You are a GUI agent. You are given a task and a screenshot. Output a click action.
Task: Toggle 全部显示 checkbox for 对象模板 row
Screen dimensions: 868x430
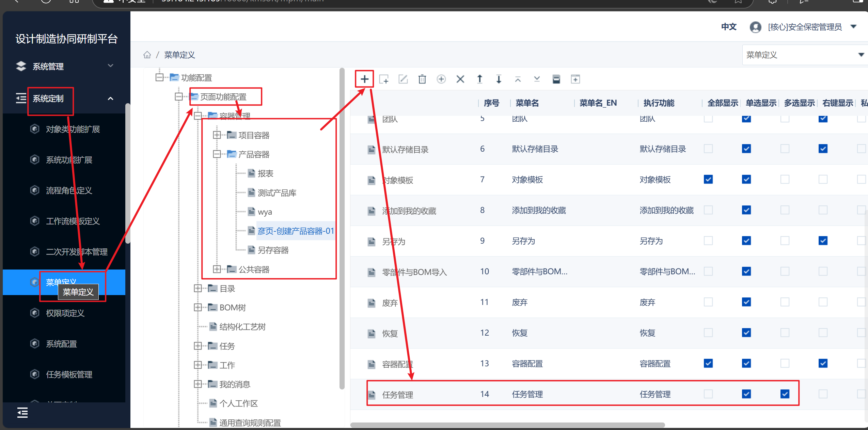pyautogui.click(x=708, y=179)
